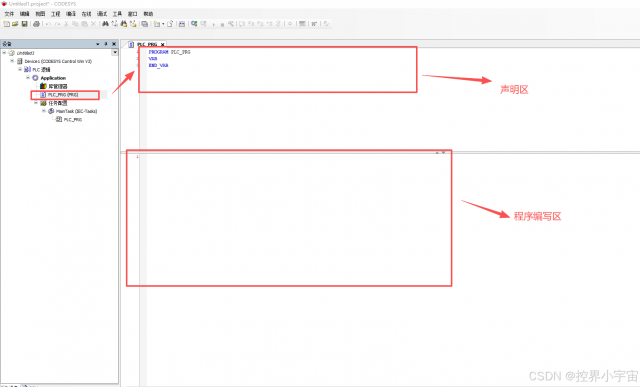
Task: Click the Paste toolbar icon
Action: pos(84,24)
